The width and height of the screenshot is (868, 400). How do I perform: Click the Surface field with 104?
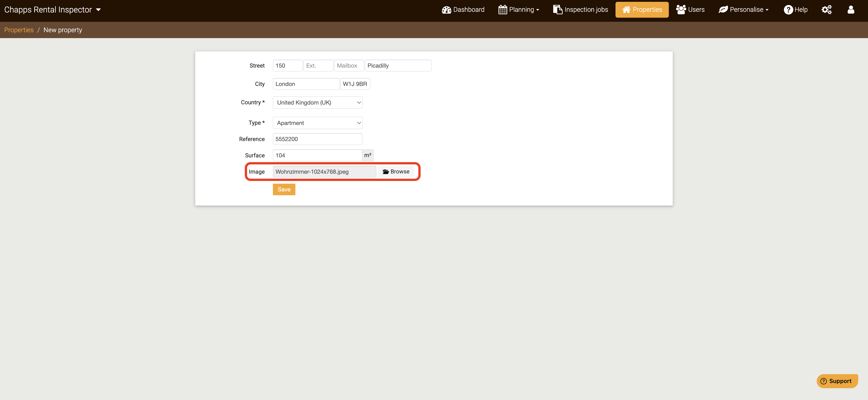(317, 155)
